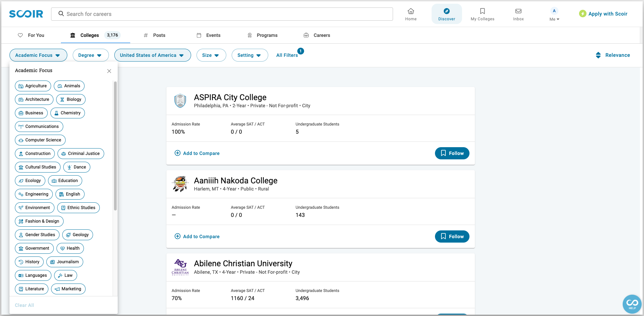This screenshot has width=644, height=316.
Task: Select the Biology focus chip
Action: 71,99
